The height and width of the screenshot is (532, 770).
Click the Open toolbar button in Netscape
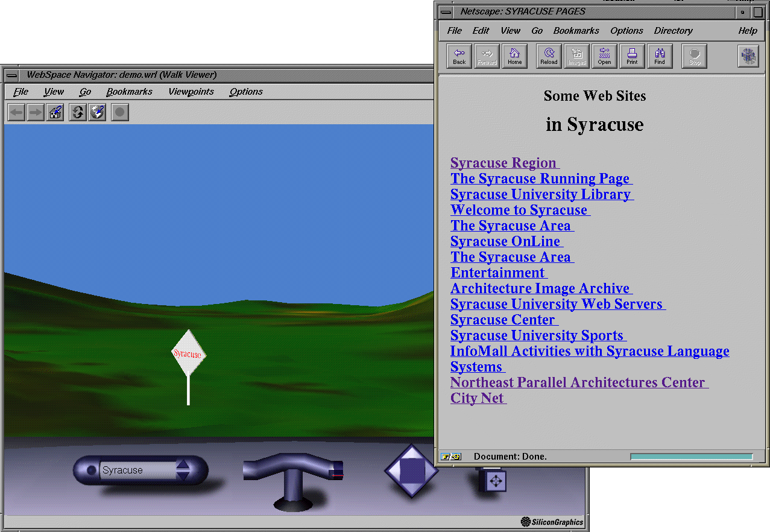[604, 56]
